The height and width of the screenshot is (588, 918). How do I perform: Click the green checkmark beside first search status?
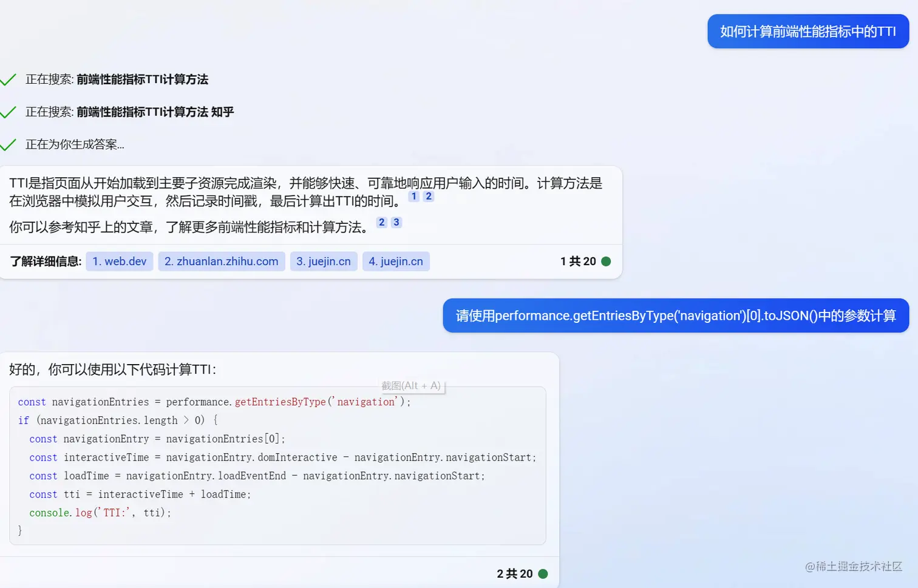click(8, 79)
